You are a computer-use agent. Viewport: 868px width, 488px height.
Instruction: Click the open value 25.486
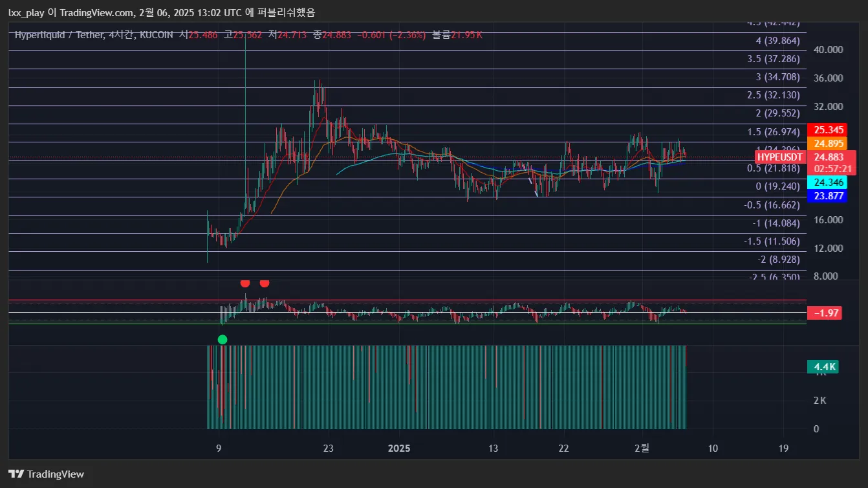pyautogui.click(x=202, y=35)
